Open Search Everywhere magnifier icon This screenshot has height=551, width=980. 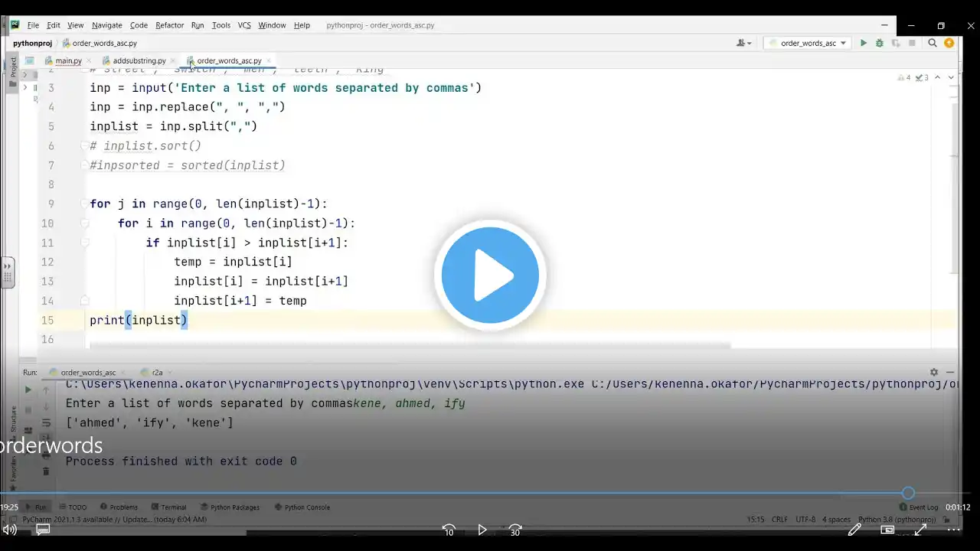[933, 44]
